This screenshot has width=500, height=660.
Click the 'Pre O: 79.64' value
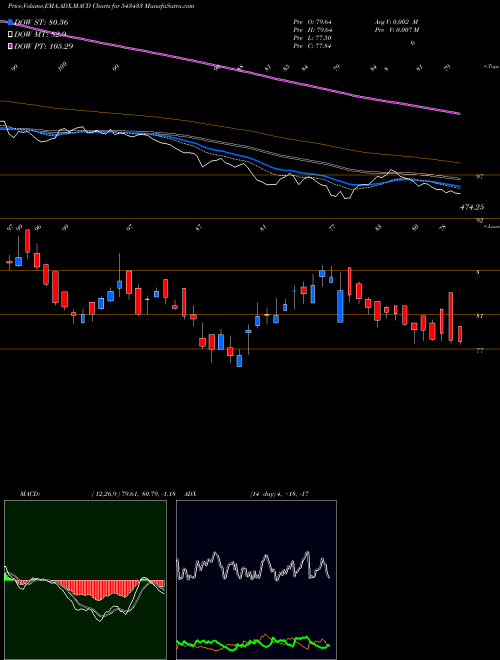click(312, 22)
